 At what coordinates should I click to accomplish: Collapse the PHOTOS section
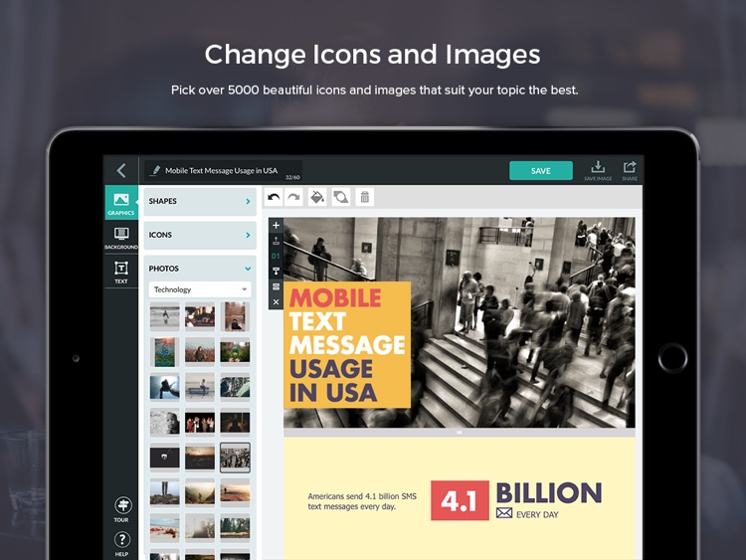(200, 269)
